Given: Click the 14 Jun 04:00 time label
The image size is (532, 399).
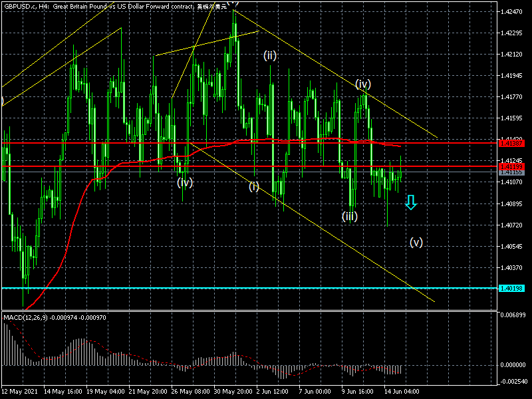Looking at the screenshot, I should (x=402, y=392).
